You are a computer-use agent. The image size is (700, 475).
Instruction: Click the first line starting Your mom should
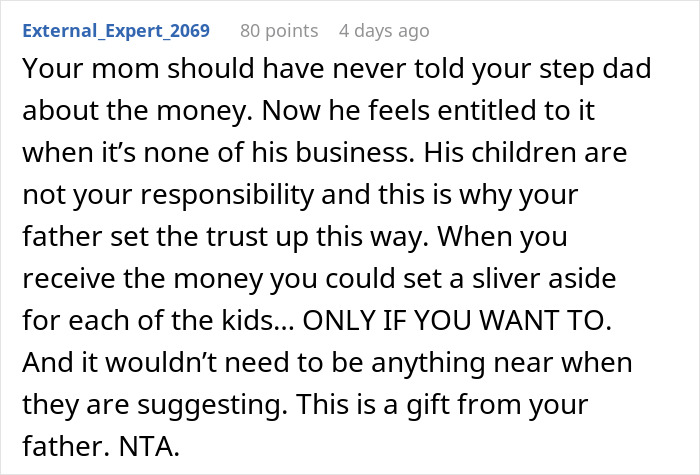(337, 70)
